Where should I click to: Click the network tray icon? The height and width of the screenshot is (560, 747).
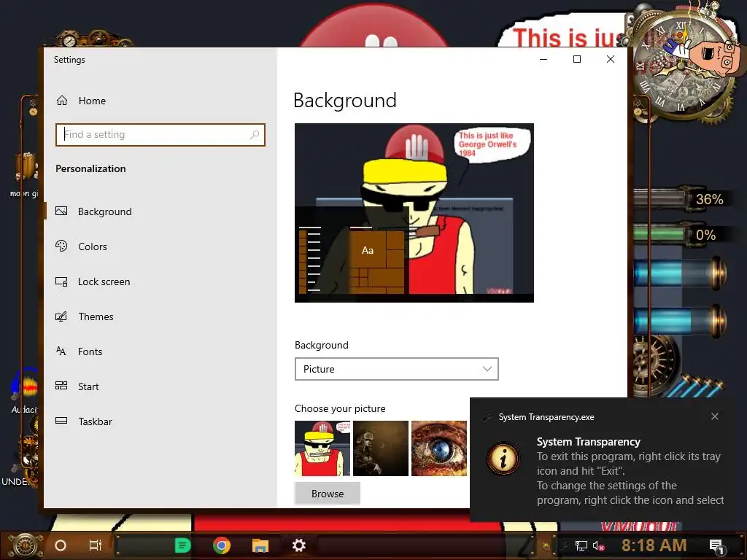click(x=581, y=545)
